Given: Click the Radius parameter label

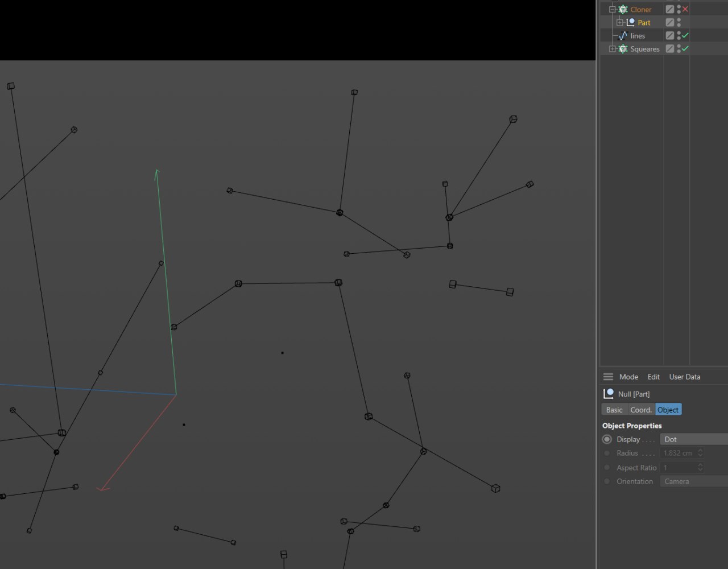Looking at the screenshot, I should [627, 453].
